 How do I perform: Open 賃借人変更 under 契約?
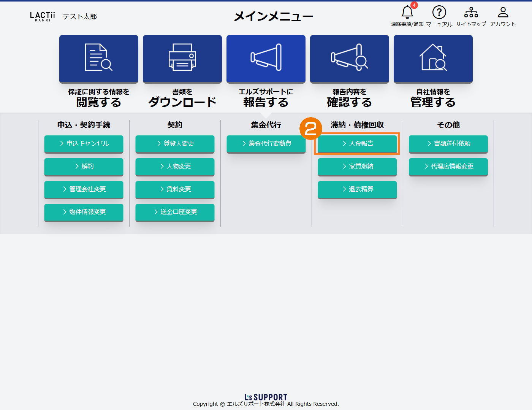175,144
